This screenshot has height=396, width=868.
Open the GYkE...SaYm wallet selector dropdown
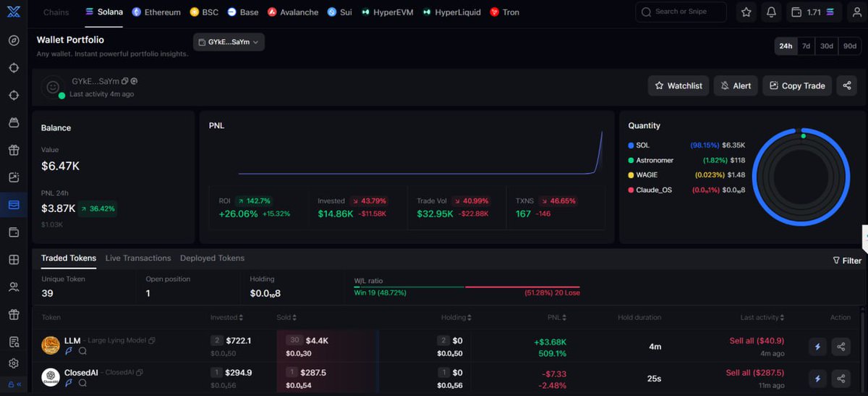229,42
